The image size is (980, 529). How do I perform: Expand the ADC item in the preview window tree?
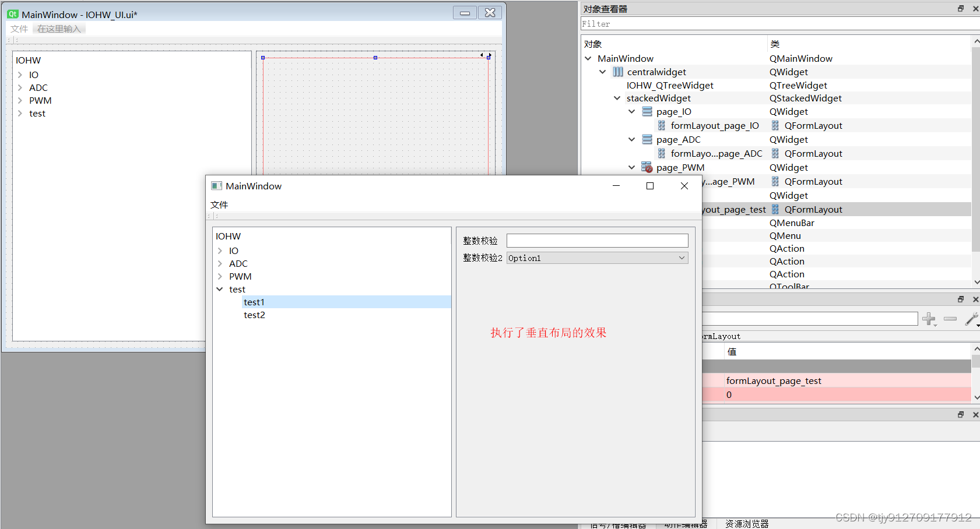[220, 263]
